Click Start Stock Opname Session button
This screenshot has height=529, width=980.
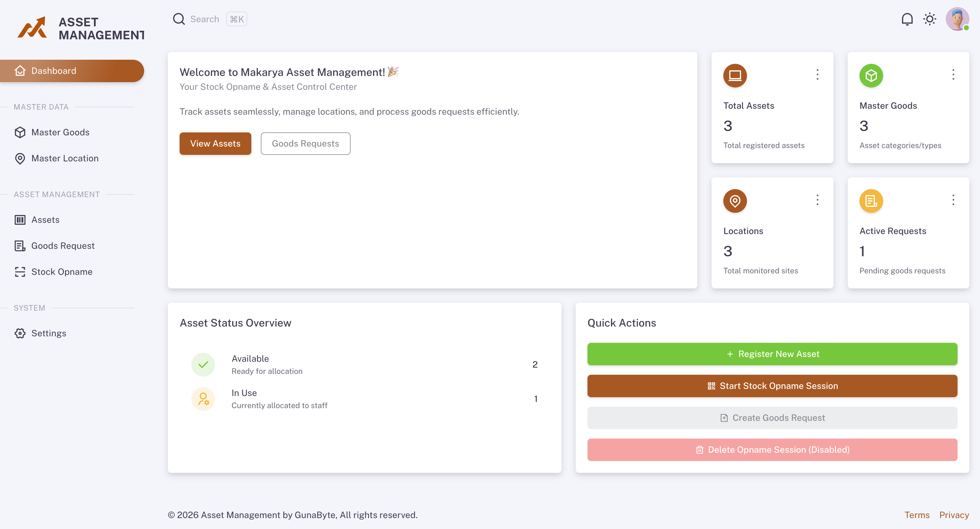point(772,386)
